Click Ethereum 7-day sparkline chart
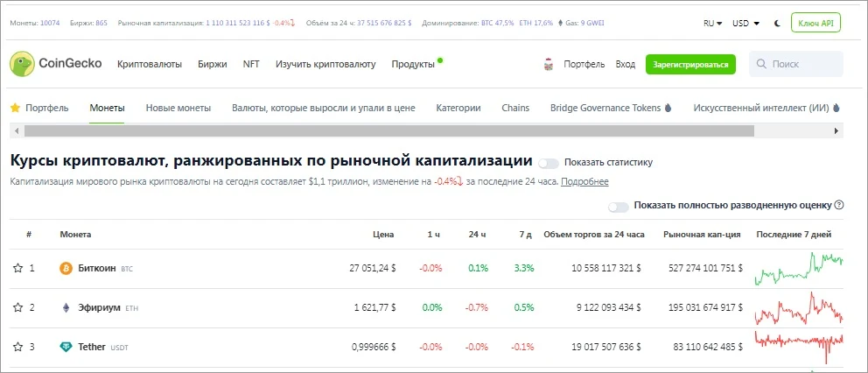 click(x=798, y=308)
